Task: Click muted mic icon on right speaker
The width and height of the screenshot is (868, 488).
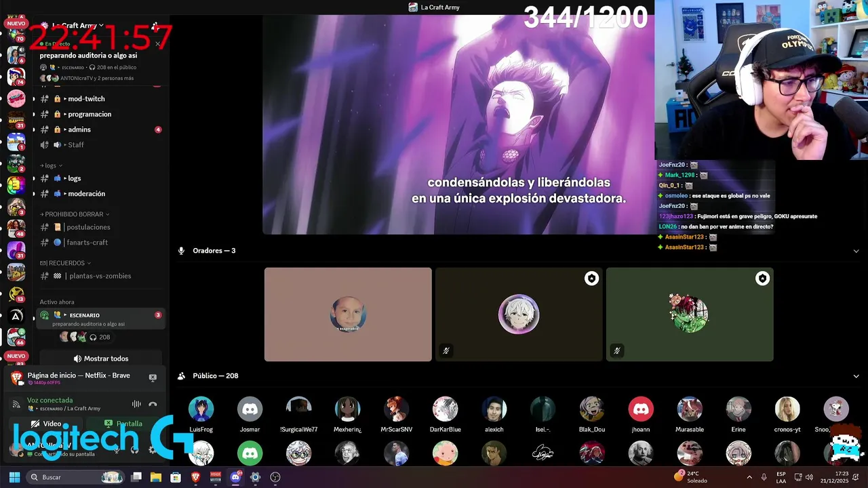Action: click(616, 350)
